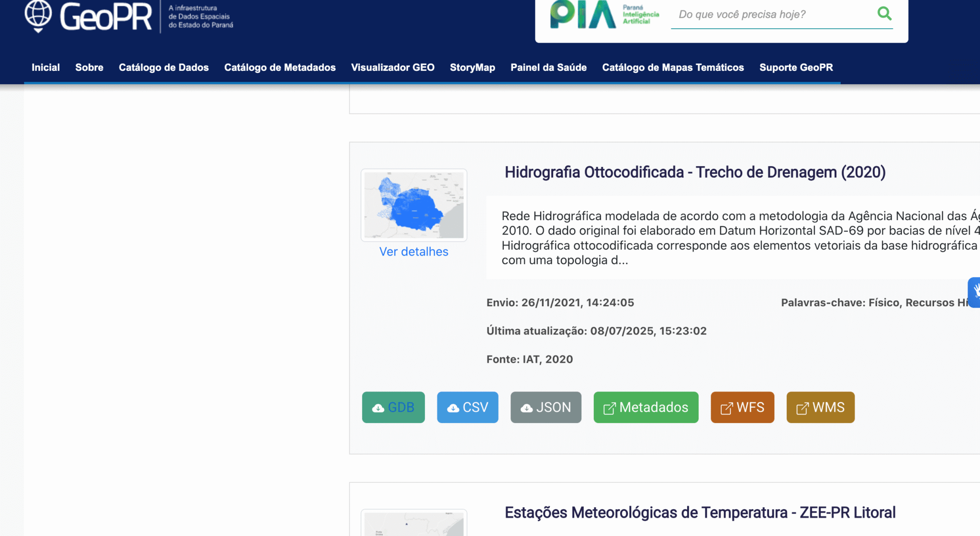Click the PIA Paraná Inteligência Artificial logo
The image size is (980, 536).
coord(605,15)
